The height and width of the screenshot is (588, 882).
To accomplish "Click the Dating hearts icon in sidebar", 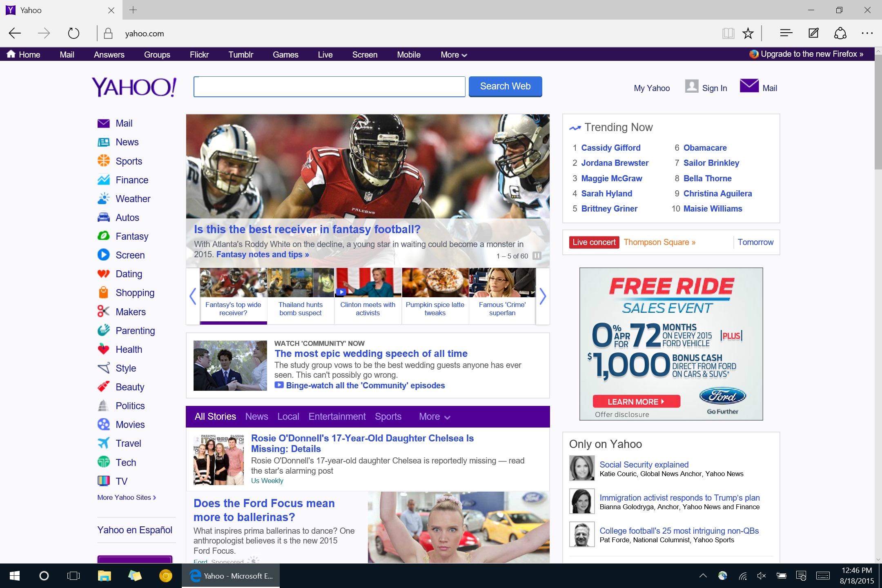I will (x=104, y=274).
